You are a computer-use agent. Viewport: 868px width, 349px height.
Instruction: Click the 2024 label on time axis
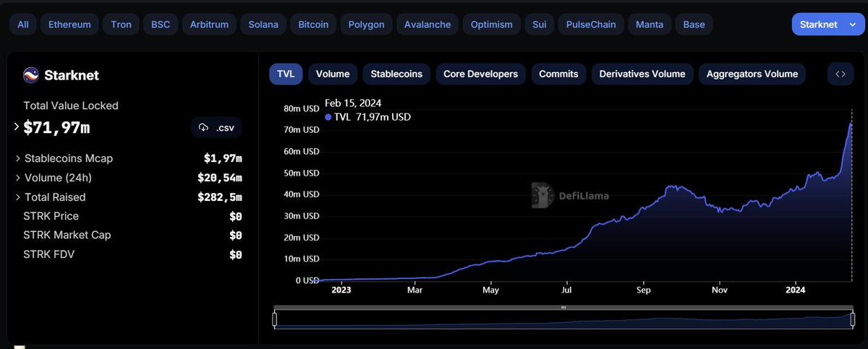coord(794,290)
